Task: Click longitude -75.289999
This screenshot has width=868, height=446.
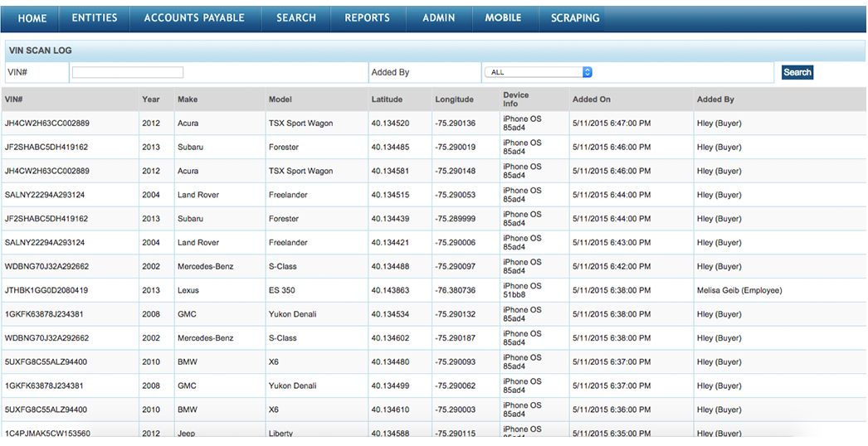Action: (x=455, y=219)
